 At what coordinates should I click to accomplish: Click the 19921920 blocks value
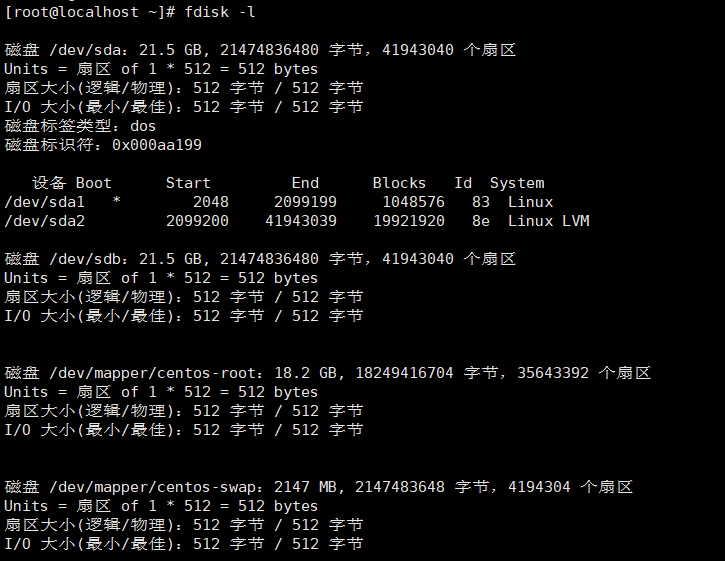pos(409,221)
